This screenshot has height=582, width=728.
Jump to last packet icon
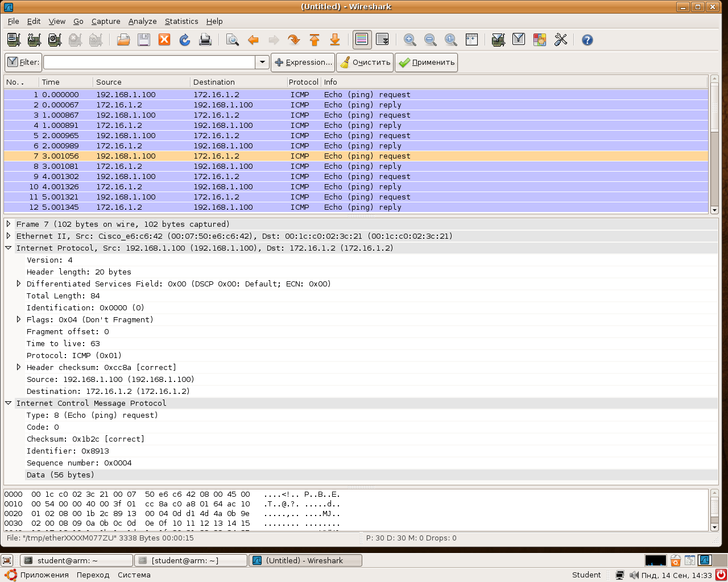(x=335, y=40)
